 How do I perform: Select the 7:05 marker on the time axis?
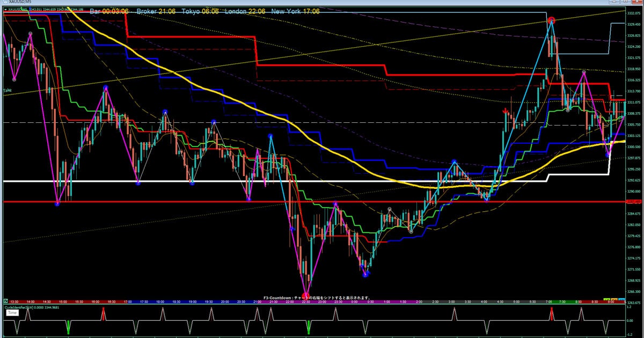(x=551, y=302)
